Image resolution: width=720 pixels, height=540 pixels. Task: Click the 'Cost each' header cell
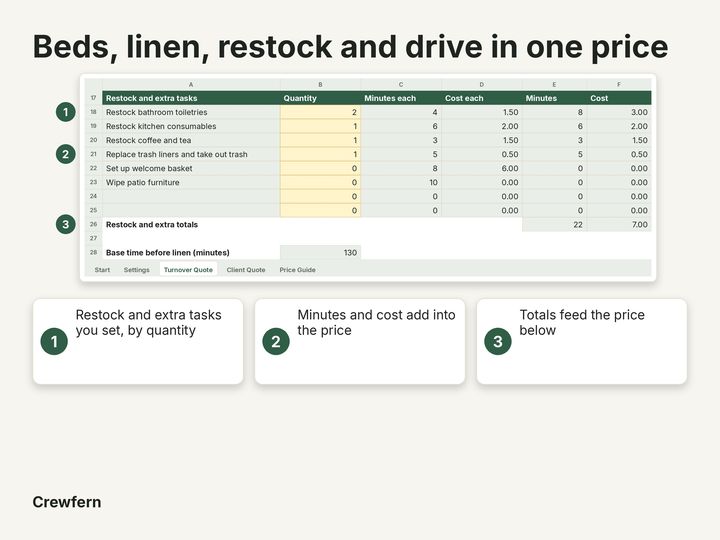(482, 98)
